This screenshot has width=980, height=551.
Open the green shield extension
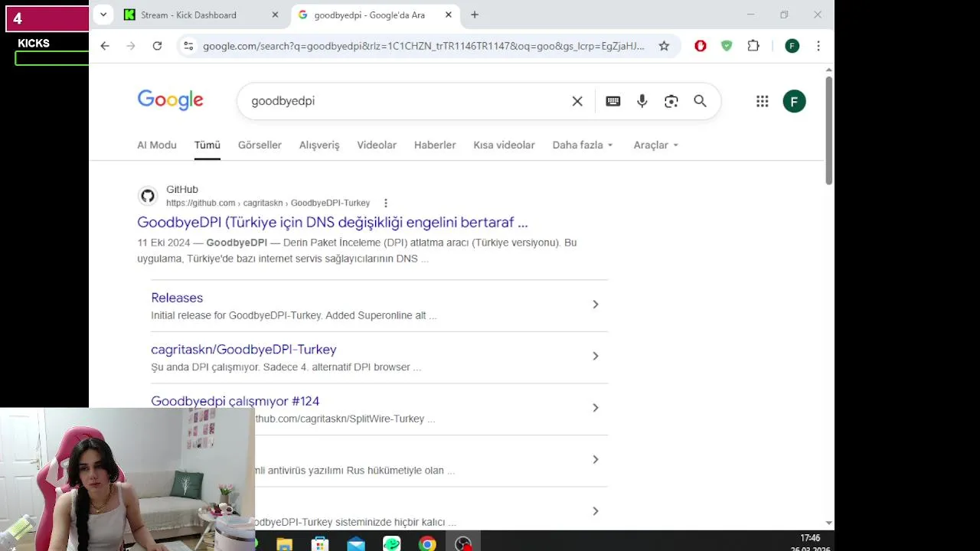(x=727, y=46)
